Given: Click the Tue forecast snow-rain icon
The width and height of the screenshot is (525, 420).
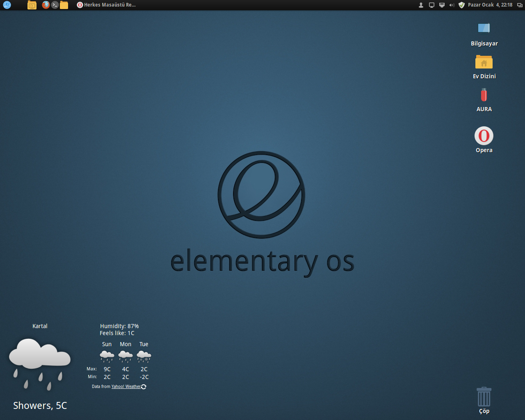Looking at the screenshot, I should tap(144, 356).
